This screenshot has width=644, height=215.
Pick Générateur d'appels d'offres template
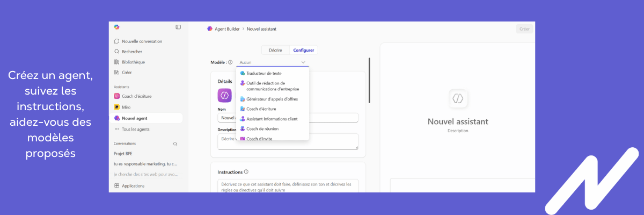pyautogui.click(x=272, y=99)
